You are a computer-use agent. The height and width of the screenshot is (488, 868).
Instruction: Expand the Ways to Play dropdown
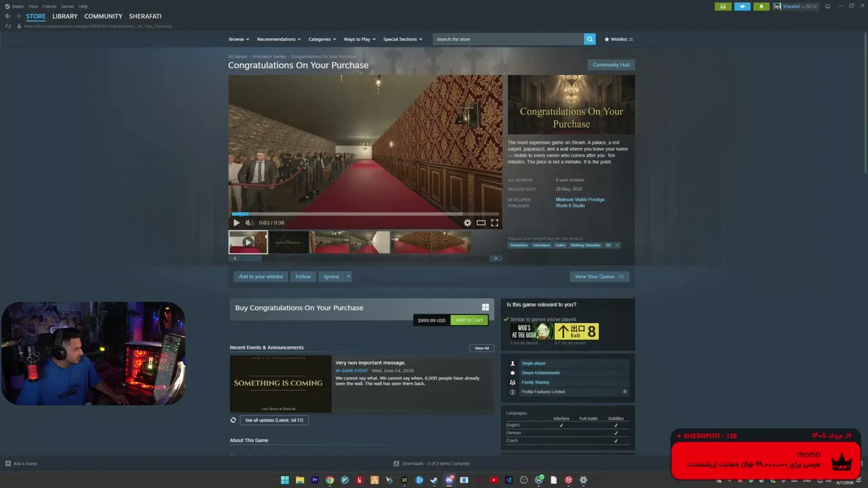coord(359,39)
